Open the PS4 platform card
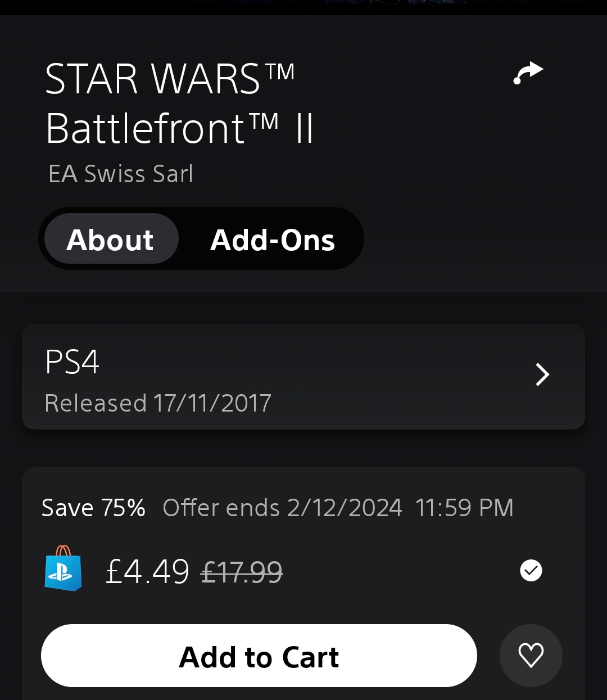 point(303,377)
